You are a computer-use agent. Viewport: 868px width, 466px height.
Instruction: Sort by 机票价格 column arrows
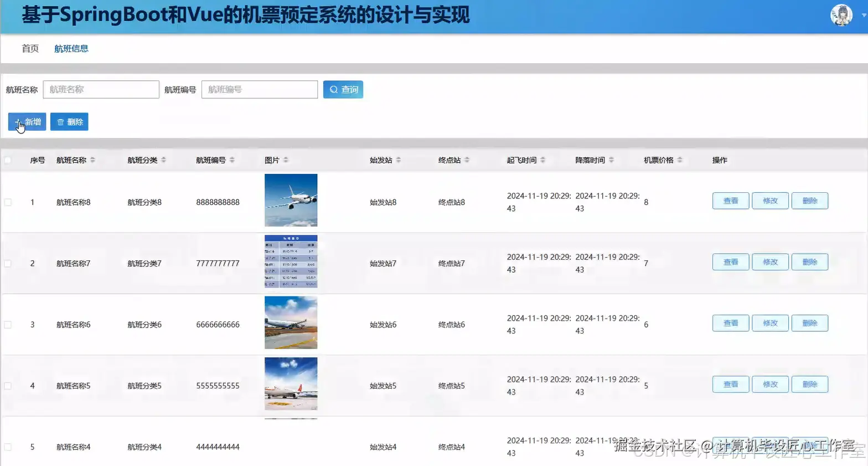pos(679,160)
